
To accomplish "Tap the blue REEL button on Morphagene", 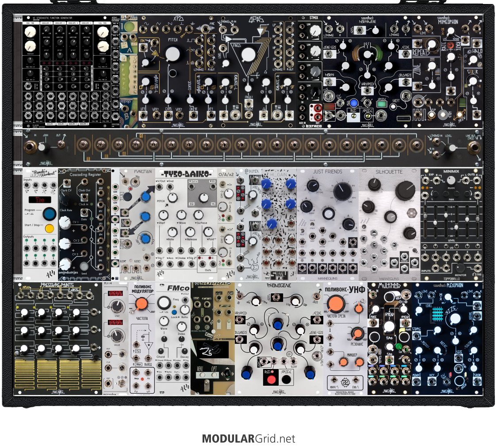I will point(353,103).
